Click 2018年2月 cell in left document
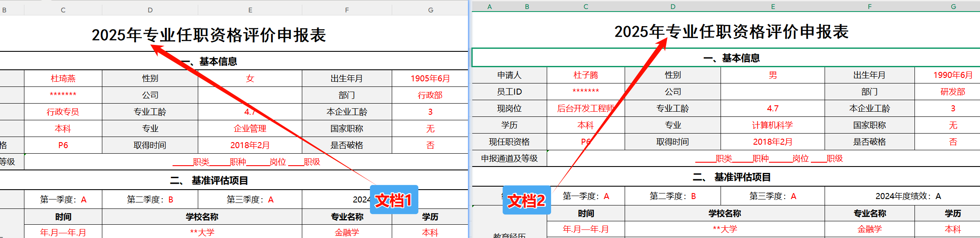The image size is (980, 238). click(x=250, y=145)
